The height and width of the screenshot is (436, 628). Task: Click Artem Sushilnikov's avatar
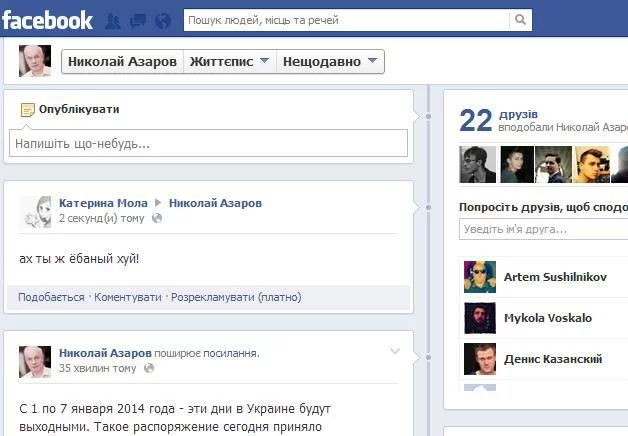click(480, 277)
